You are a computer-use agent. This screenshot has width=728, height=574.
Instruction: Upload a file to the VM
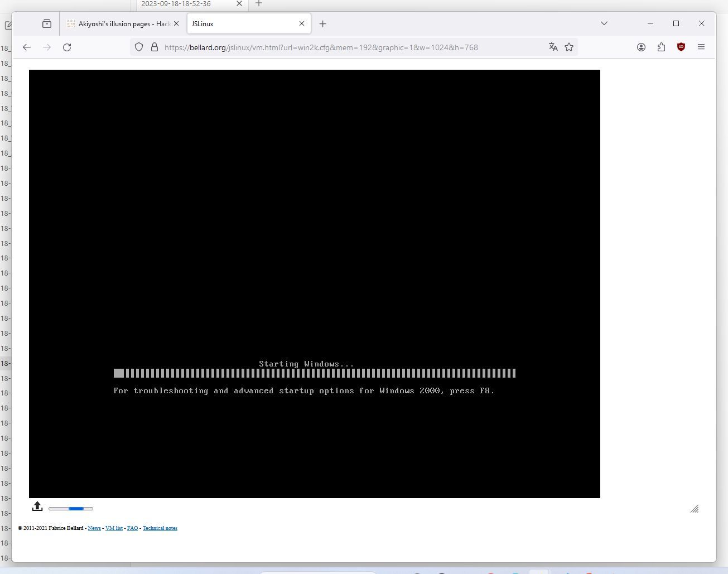37,507
